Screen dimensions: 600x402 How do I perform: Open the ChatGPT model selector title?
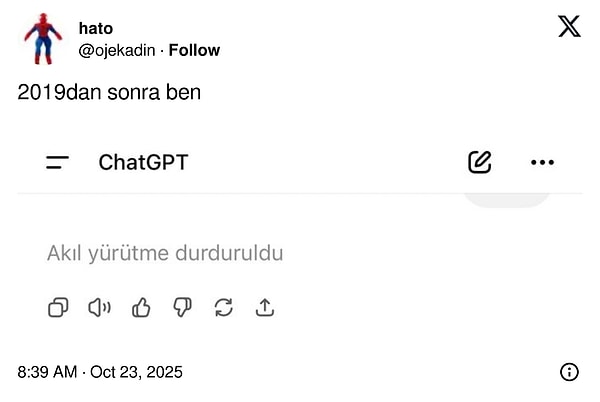(x=143, y=162)
